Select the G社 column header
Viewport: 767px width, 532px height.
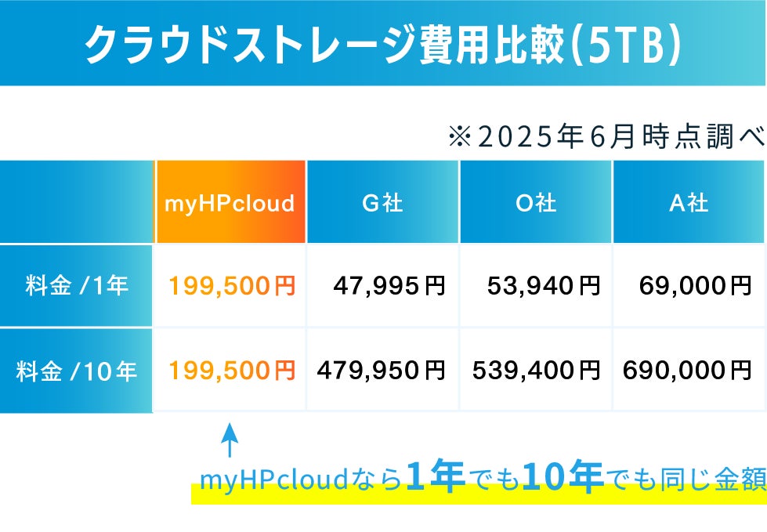[382, 203]
